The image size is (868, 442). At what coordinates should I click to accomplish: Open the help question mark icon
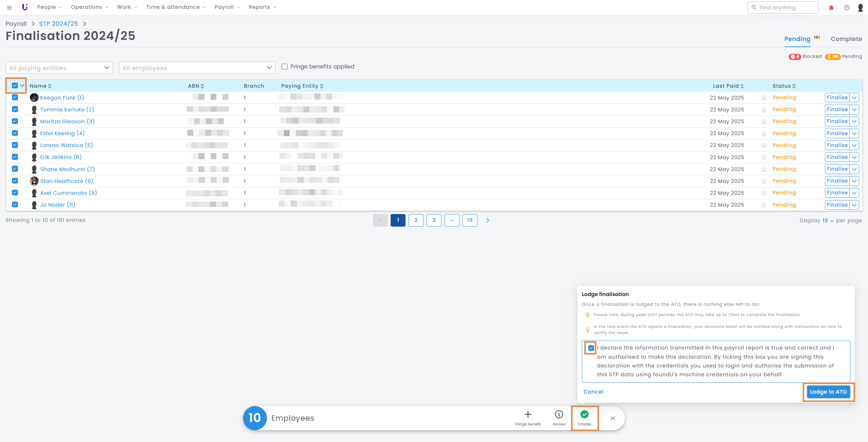(847, 7)
